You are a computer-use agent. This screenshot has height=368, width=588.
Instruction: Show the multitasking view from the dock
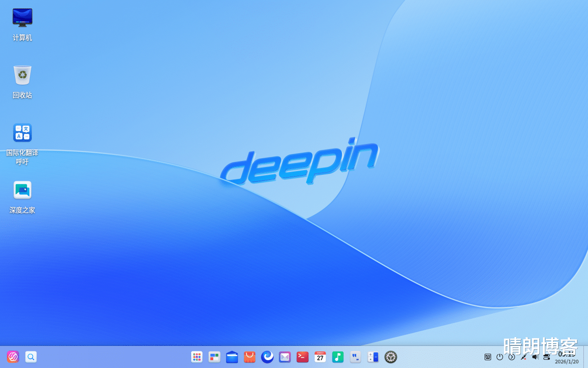pyautogui.click(x=215, y=356)
